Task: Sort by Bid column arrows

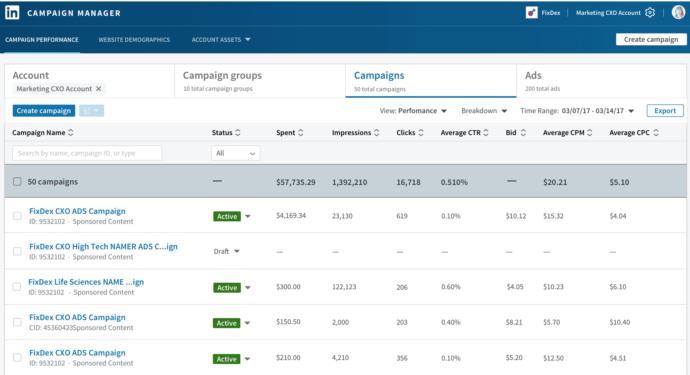Action: coord(523,132)
